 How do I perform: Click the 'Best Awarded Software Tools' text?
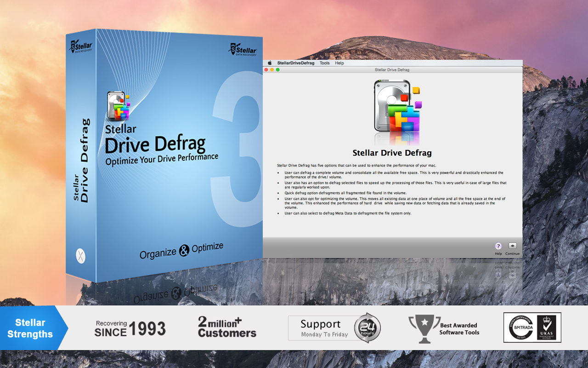point(459,328)
